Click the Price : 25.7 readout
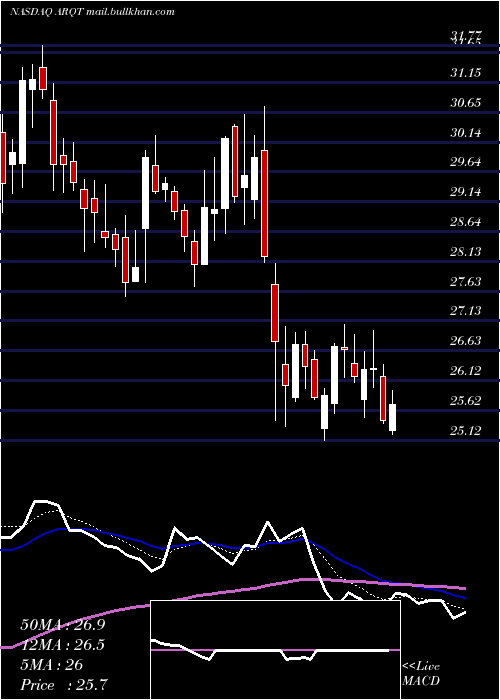 64,684
